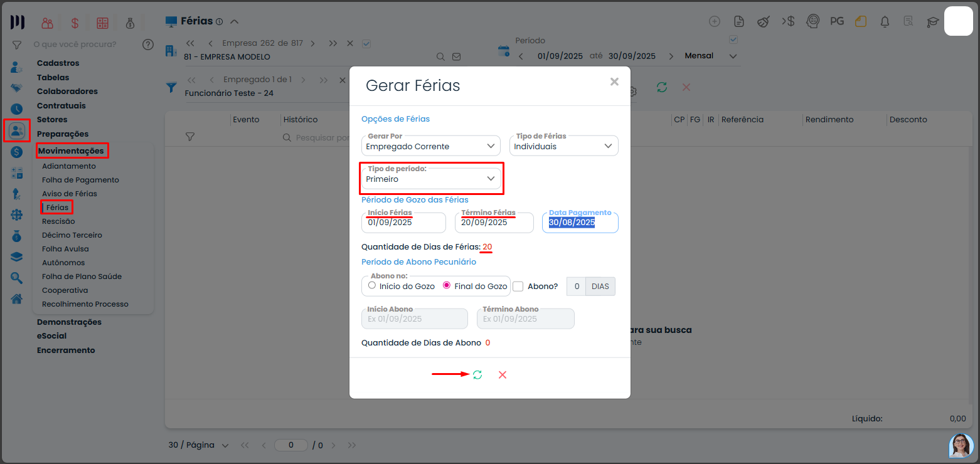Select the Final do Gozo radio option
Image resolution: width=980 pixels, height=464 pixels.
(447, 285)
